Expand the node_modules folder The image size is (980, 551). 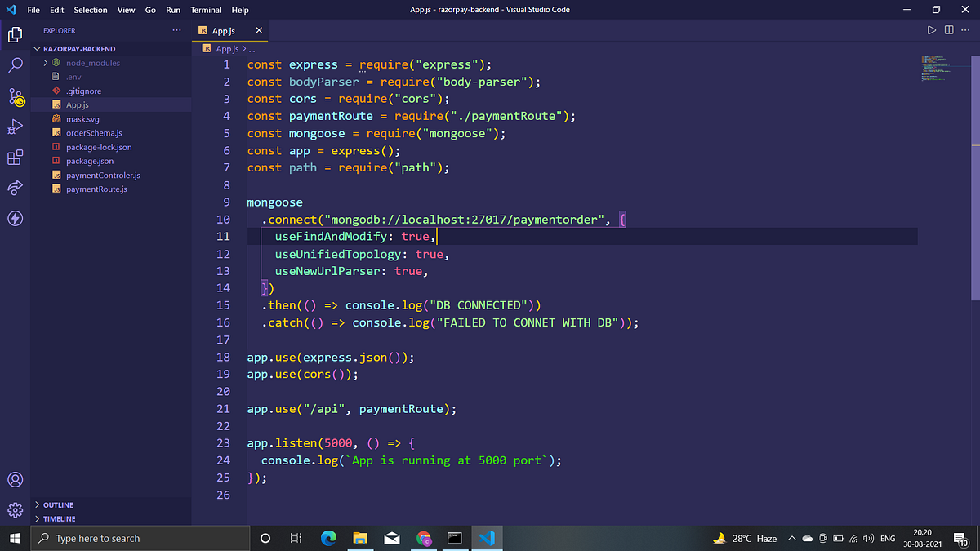[x=46, y=62]
